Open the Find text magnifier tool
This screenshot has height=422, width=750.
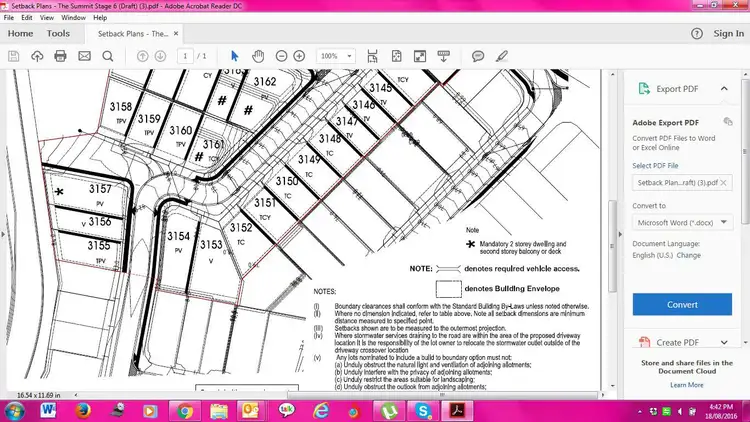tap(107, 56)
